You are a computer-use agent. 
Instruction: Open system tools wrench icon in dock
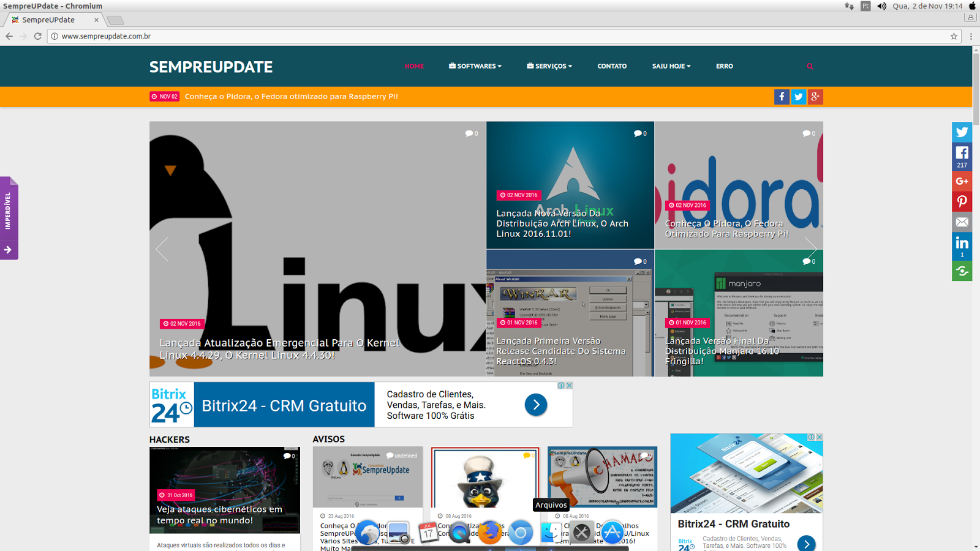point(582,533)
